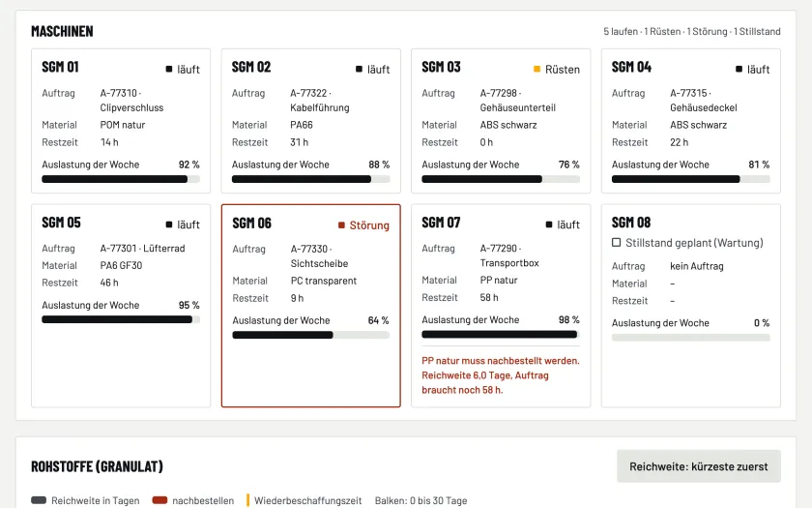812x508 pixels.
Task: Click the SGM 04 running status square
Action: point(739,69)
